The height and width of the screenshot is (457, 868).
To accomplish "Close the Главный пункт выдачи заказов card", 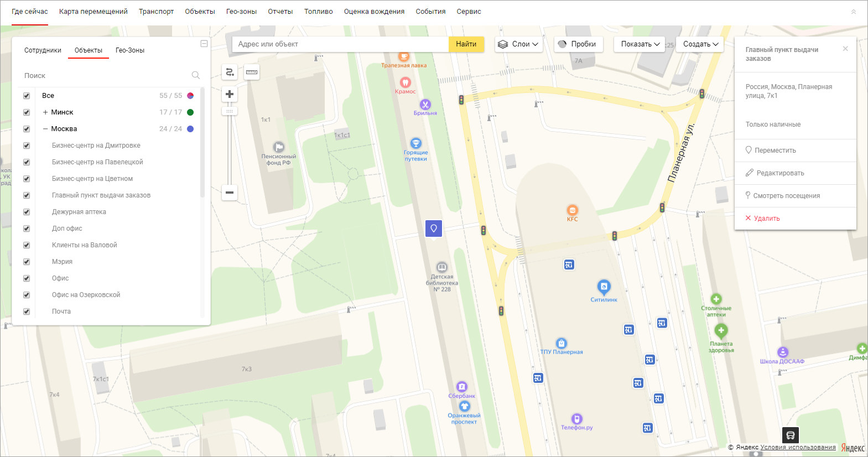I will tap(845, 49).
